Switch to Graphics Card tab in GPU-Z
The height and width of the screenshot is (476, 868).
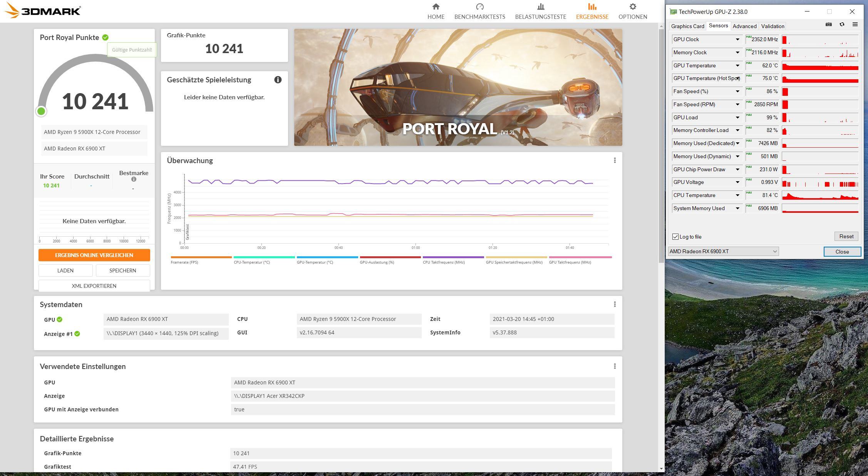click(x=687, y=26)
